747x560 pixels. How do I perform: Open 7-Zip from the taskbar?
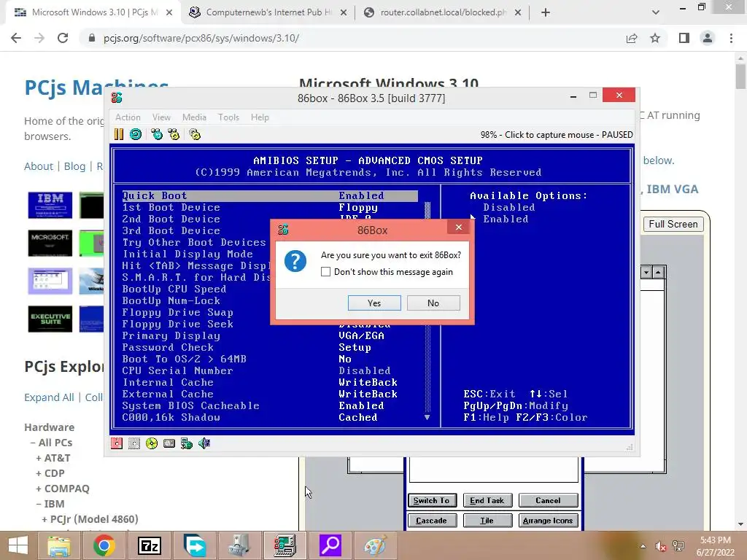[x=149, y=545]
